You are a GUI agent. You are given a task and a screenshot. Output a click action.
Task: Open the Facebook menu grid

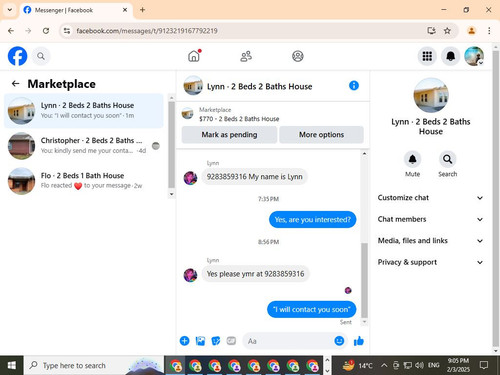point(427,56)
